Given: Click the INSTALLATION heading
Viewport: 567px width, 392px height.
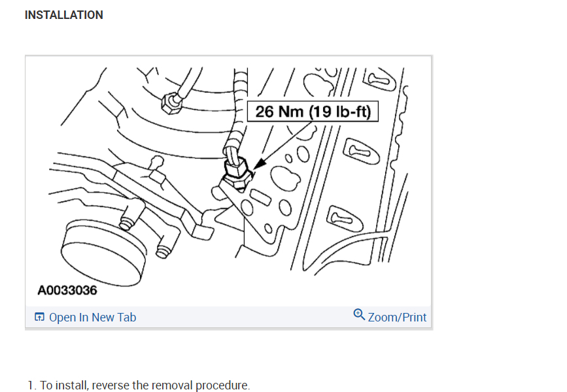Looking at the screenshot, I should coord(64,15).
